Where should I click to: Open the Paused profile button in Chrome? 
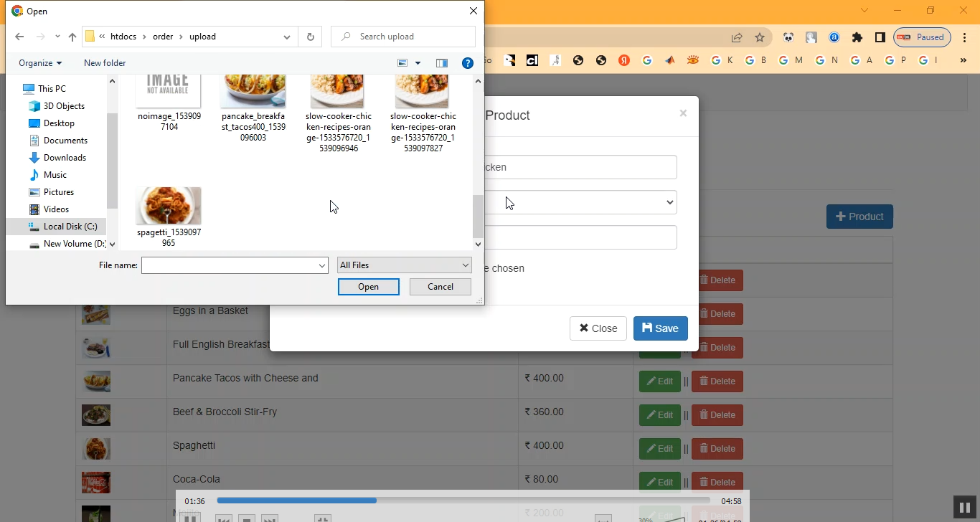(x=922, y=37)
